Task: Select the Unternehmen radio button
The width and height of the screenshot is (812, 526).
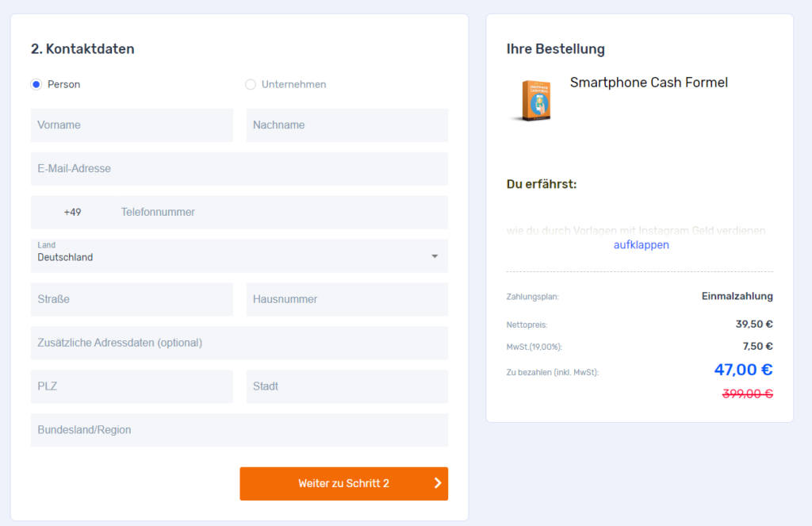Action: point(251,84)
